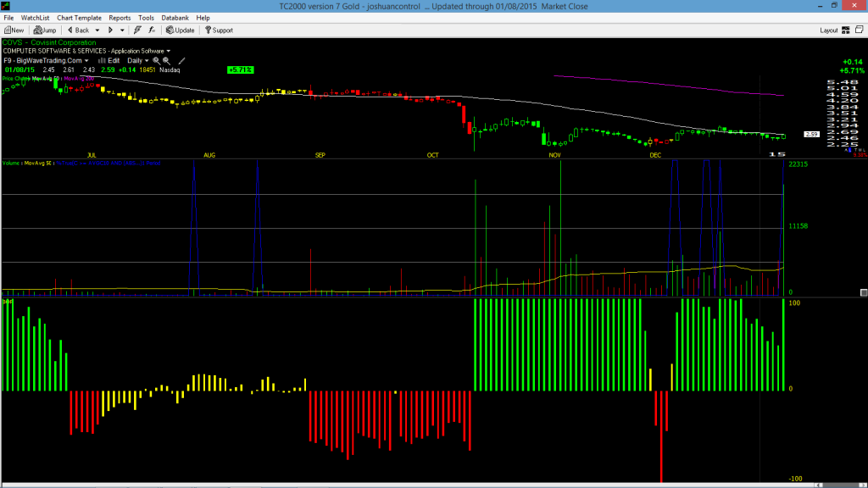Open the Tools menu
This screenshot has height=488, width=868.
click(146, 18)
